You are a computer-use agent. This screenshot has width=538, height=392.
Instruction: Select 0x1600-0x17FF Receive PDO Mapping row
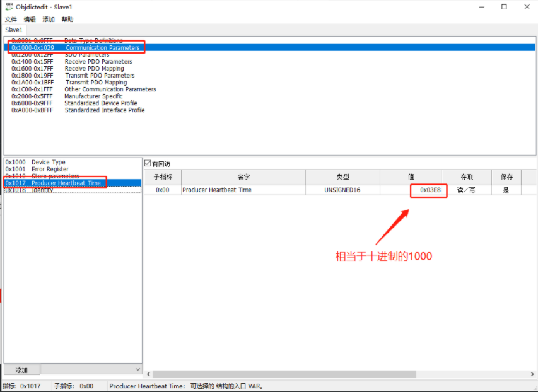click(x=269, y=68)
